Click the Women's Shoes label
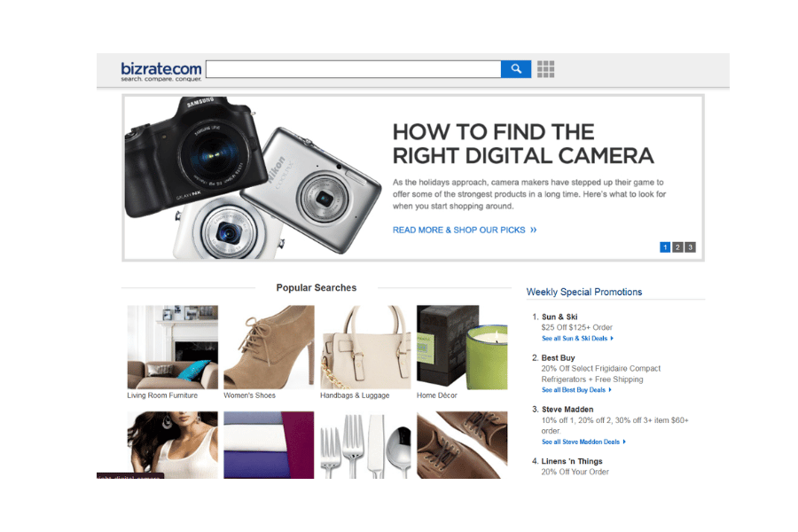Screen dimensions: 798x532 (249, 395)
